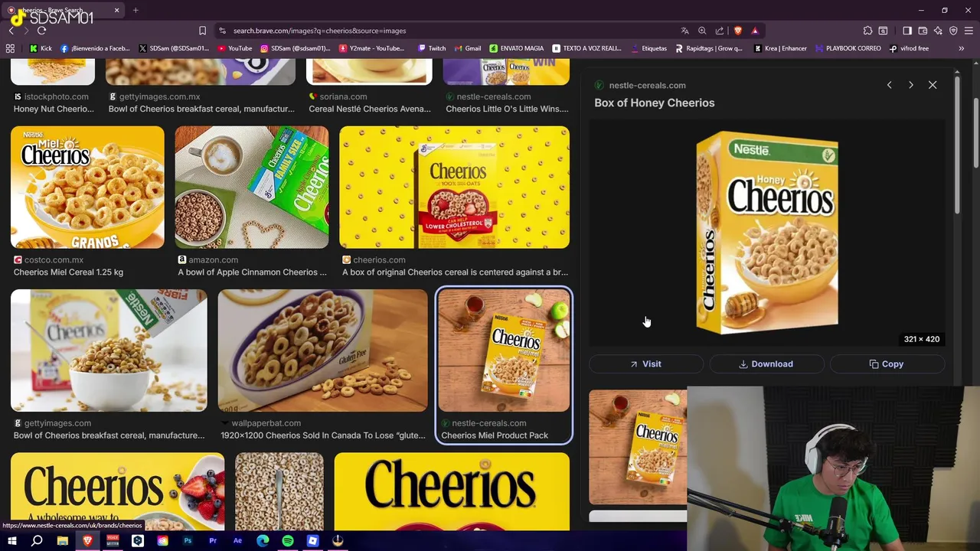Click the Visit button
This screenshot has width=980, height=551.
pyautogui.click(x=645, y=364)
